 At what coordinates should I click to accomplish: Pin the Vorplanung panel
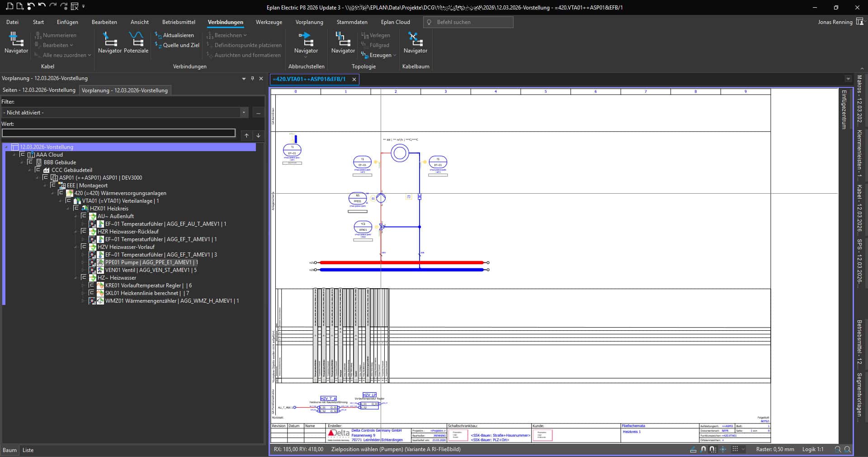252,78
